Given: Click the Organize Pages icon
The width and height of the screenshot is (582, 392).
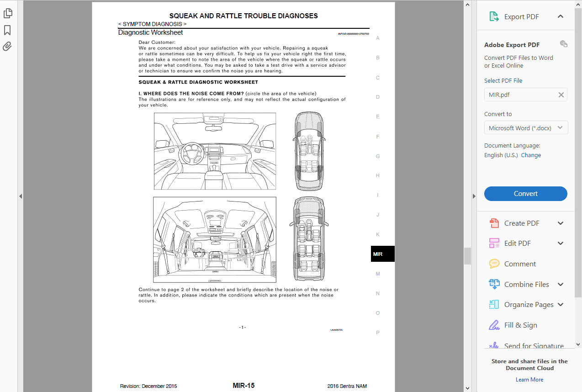Looking at the screenshot, I should click(x=494, y=305).
